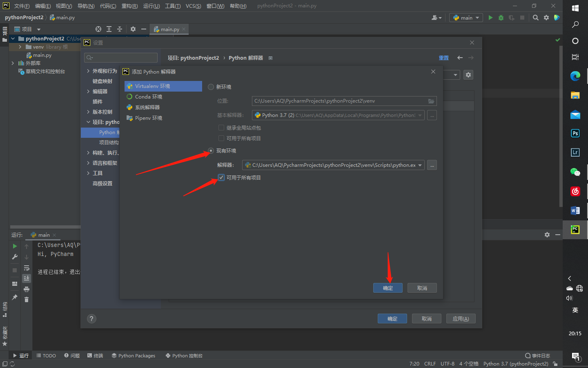Expand venv folder in project tree
The height and width of the screenshot is (368, 588).
(20, 47)
